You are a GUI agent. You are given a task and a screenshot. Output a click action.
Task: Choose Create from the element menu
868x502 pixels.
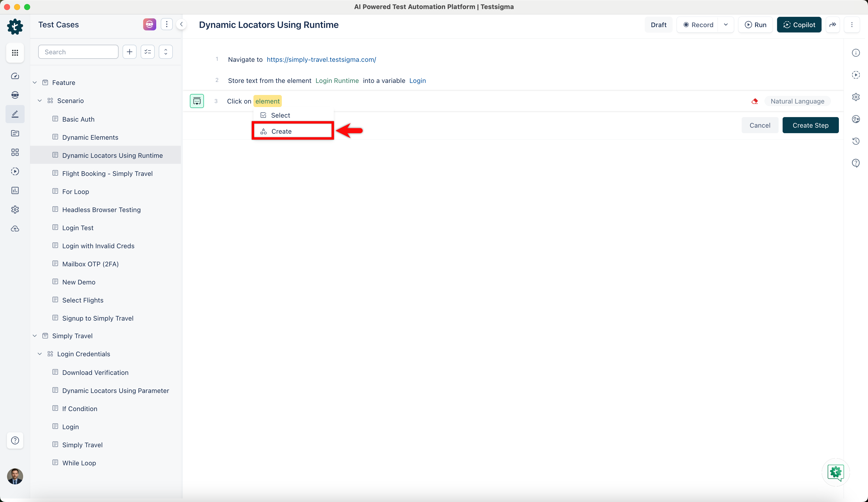coord(293,131)
